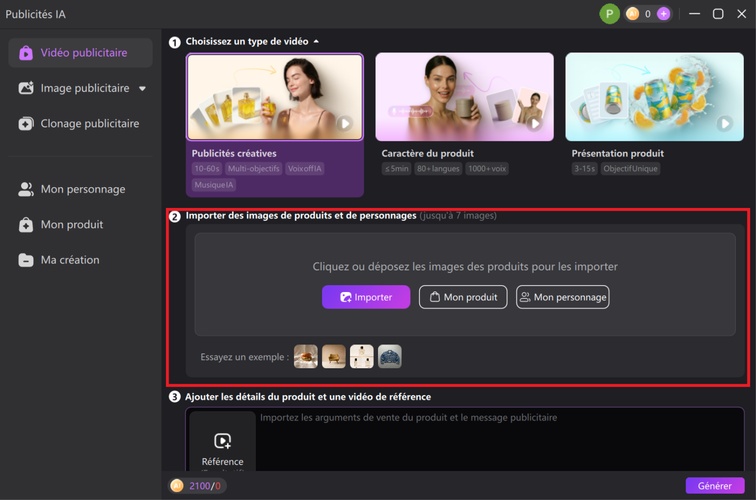Click the 10-60s tag
The height and width of the screenshot is (500, 756).
coord(207,169)
